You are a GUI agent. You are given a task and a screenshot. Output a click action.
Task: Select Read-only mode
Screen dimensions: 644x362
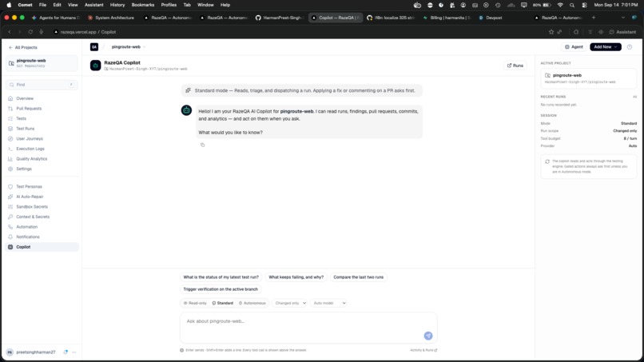point(195,303)
